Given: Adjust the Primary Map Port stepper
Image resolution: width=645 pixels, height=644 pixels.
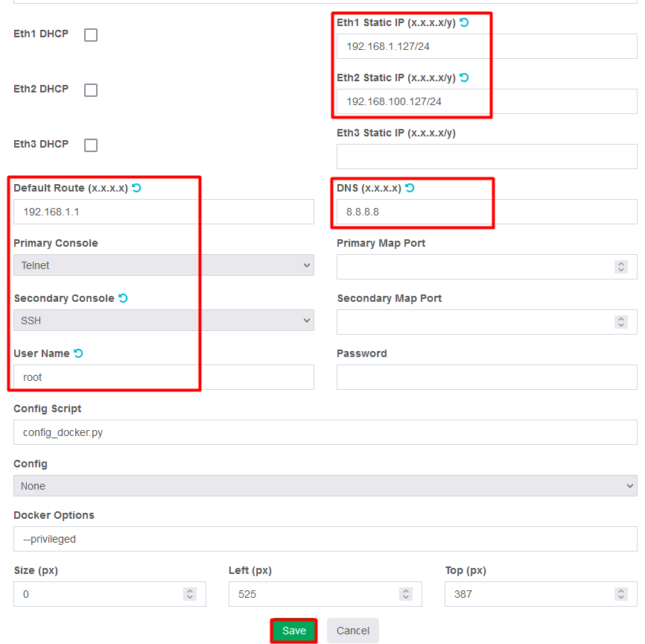Looking at the screenshot, I should (x=621, y=267).
